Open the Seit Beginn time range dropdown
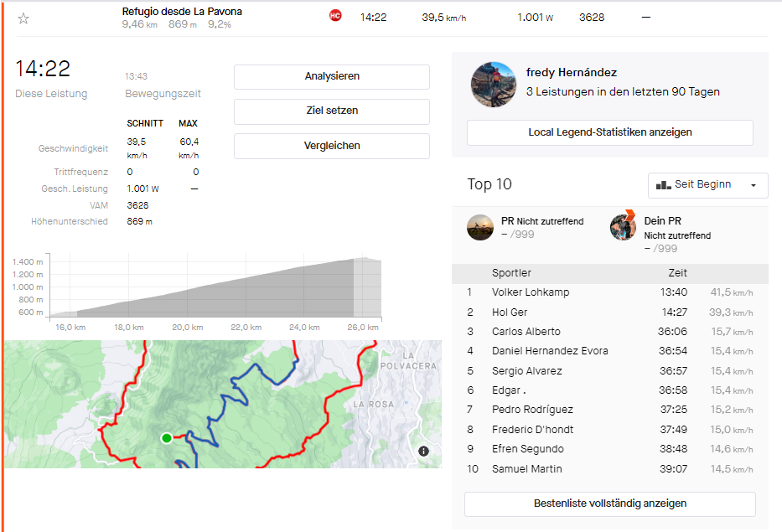This screenshot has width=782, height=532. pyautogui.click(x=708, y=184)
